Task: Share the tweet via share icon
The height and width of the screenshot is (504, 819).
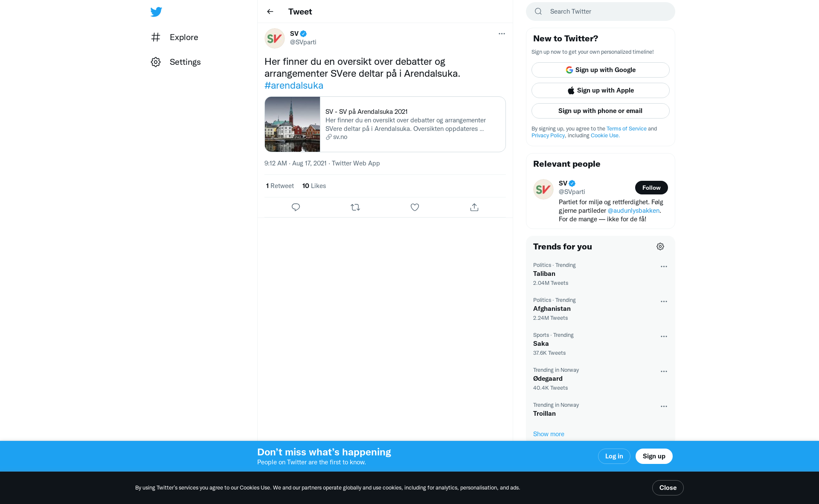Action: point(474,207)
